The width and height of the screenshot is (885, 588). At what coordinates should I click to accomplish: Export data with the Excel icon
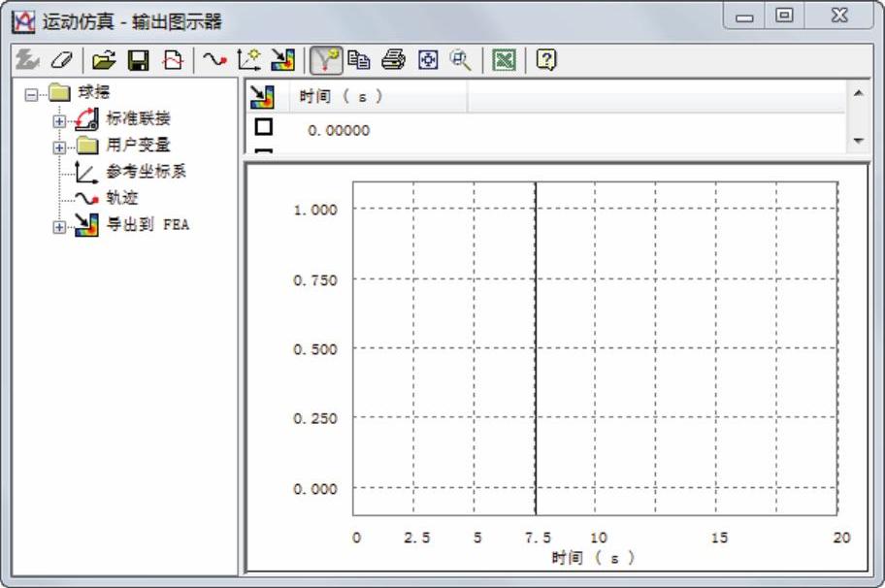[x=504, y=59]
